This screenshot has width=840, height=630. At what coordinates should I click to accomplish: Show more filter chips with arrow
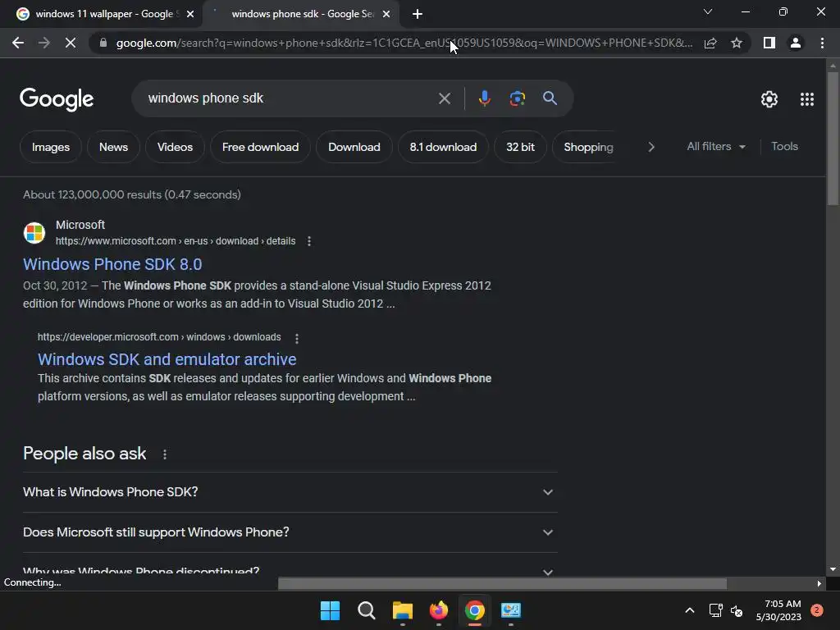click(x=651, y=147)
